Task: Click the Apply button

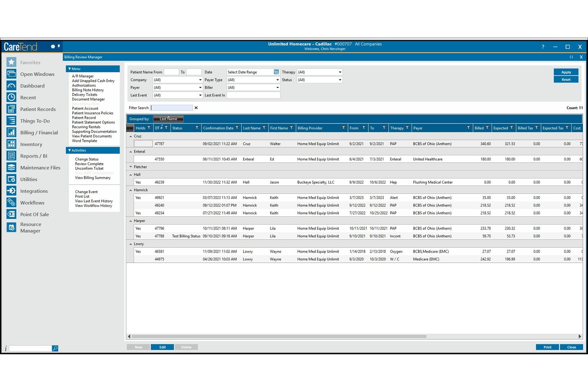Action: pos(566,72)
